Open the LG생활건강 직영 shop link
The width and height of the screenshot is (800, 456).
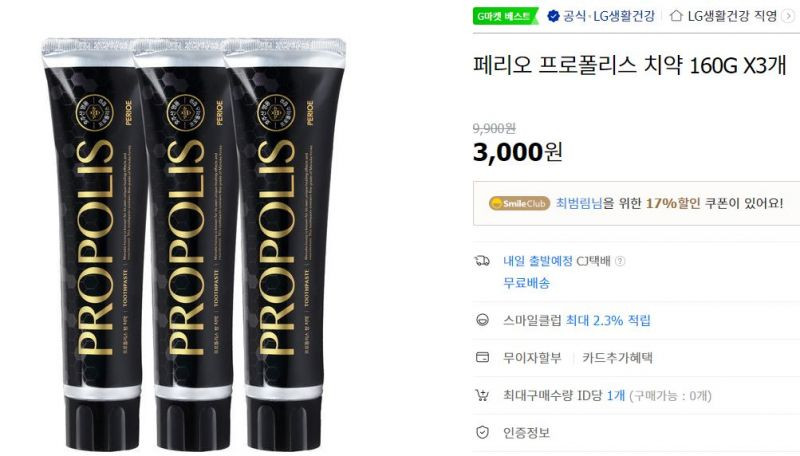tap(732, 16)
